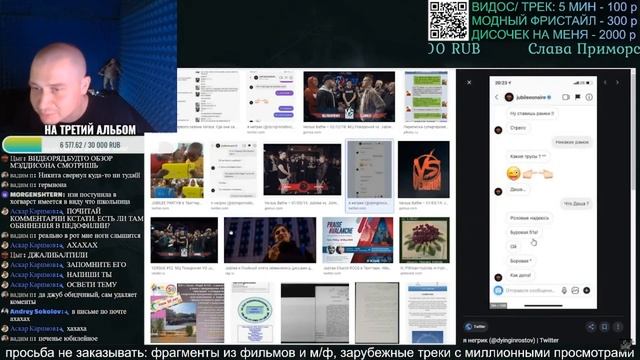Go to next image in preview panel
The width and height of the screenshot is (640, 360).
tap(618, 82)
